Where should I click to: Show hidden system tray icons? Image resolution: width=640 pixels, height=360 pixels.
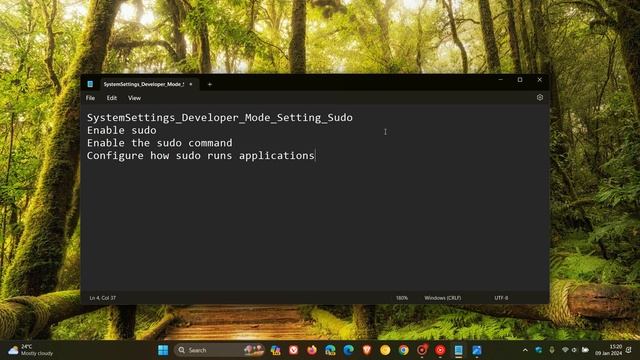click(x=525, y=350)
